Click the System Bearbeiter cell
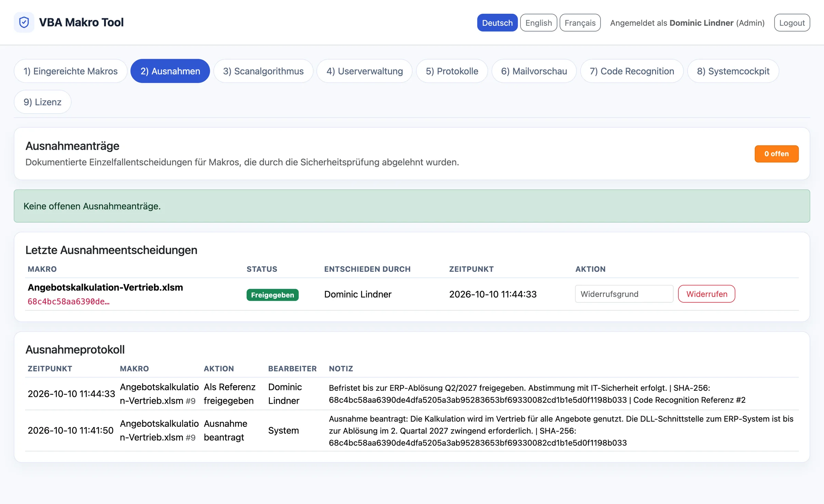 click(x=283, y=431)
